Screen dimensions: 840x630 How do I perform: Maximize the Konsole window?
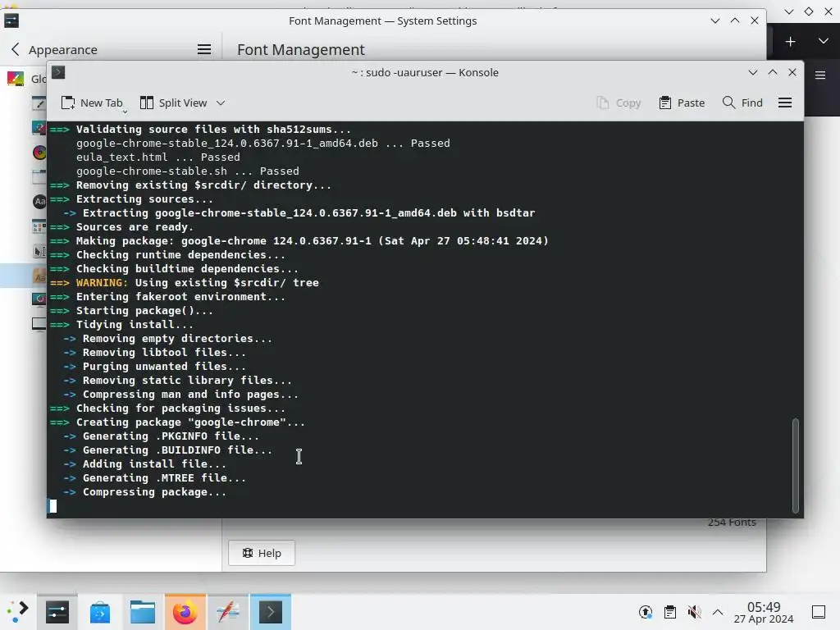coord(773,72)
